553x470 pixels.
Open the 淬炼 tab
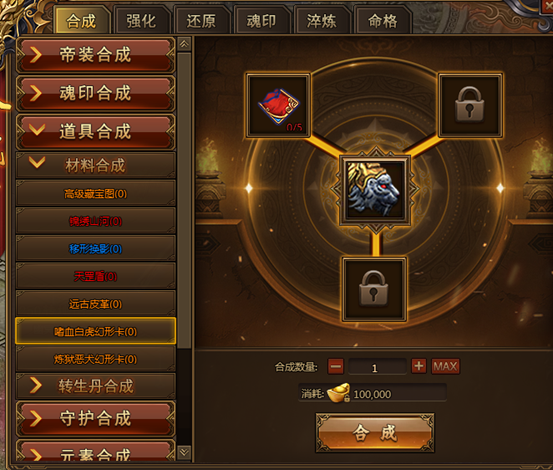(321, 21)
